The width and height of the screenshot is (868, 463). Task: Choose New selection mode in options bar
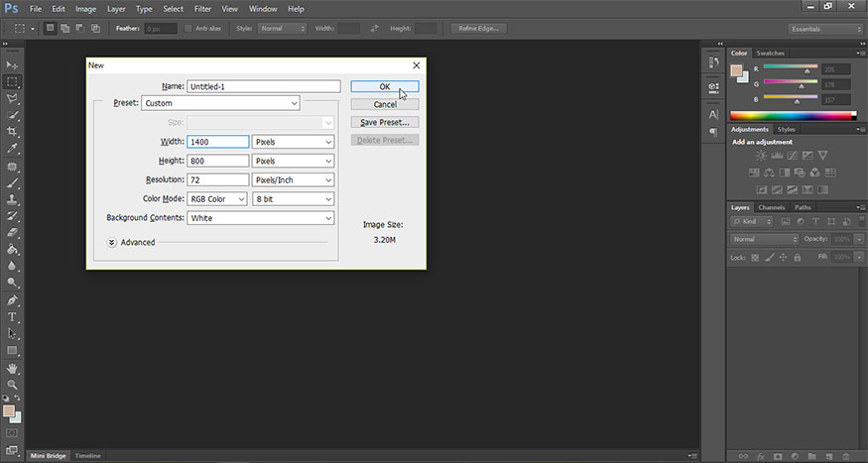(x=51, y=28)
